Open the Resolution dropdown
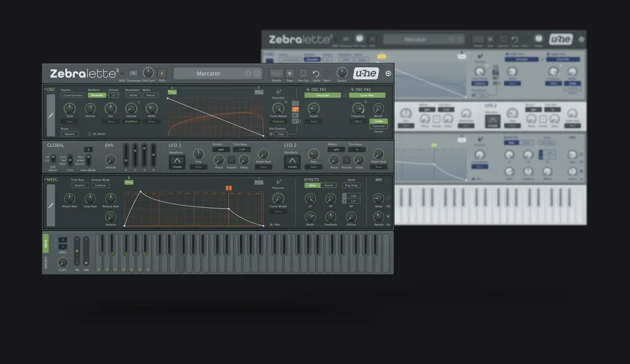630x364 pixels. (x=133, y=95)
